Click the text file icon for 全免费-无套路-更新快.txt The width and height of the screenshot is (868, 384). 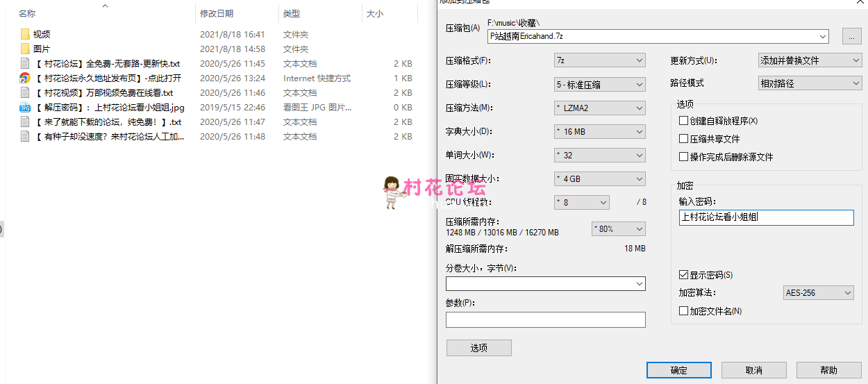coord(25,63)
